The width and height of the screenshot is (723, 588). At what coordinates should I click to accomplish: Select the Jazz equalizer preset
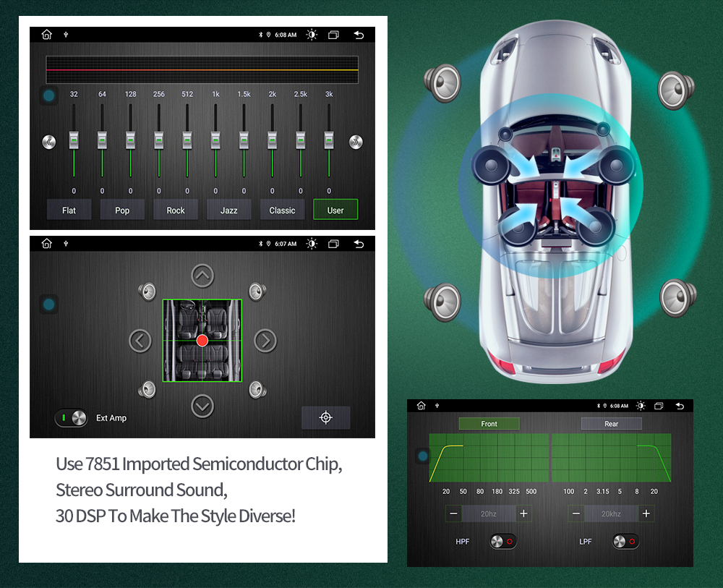229,210
